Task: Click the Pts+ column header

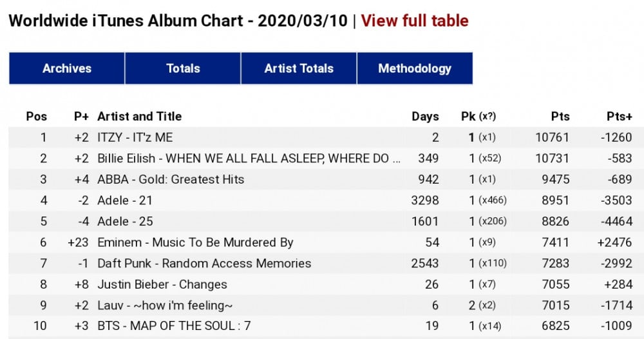Action: (620, 116)
